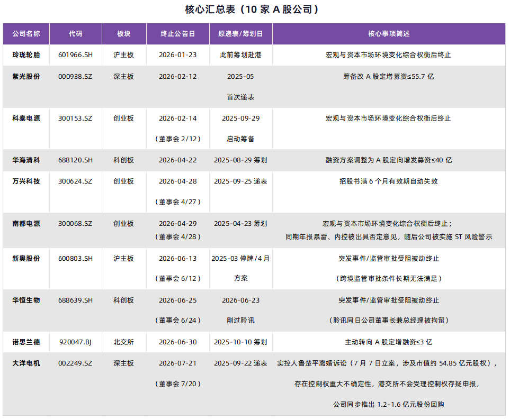The image size is (510, 420).
Task: Click the cell 2025-03 停牌/4 月
Action: [240, 259]
